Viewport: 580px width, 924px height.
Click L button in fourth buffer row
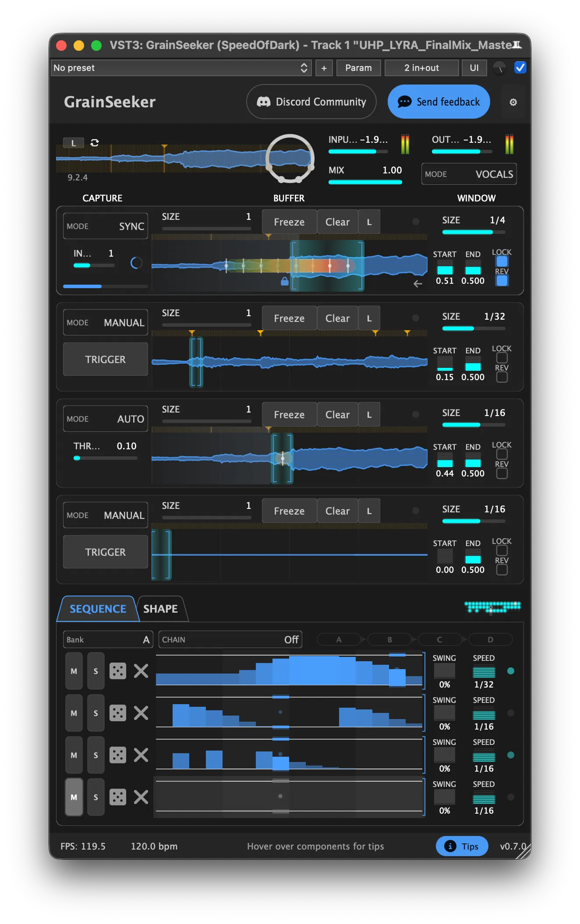[369, 511]
